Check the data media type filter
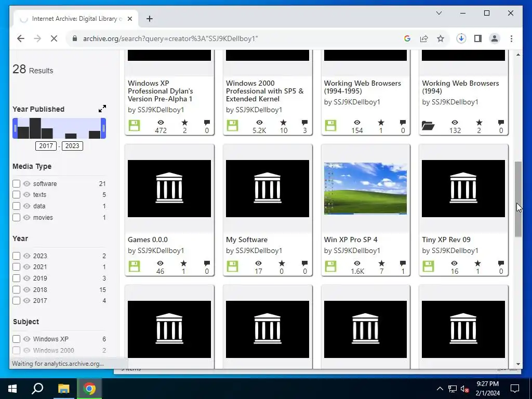The width and height of the screenshot is (532, 399). pos(16,206)
